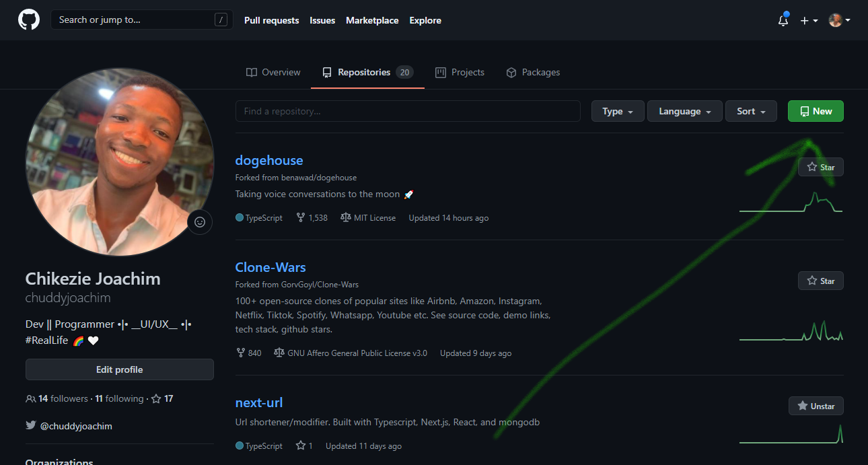868x465 pixels.
Task: Click the MIT License scale icon
Action: tap(345, 217)
